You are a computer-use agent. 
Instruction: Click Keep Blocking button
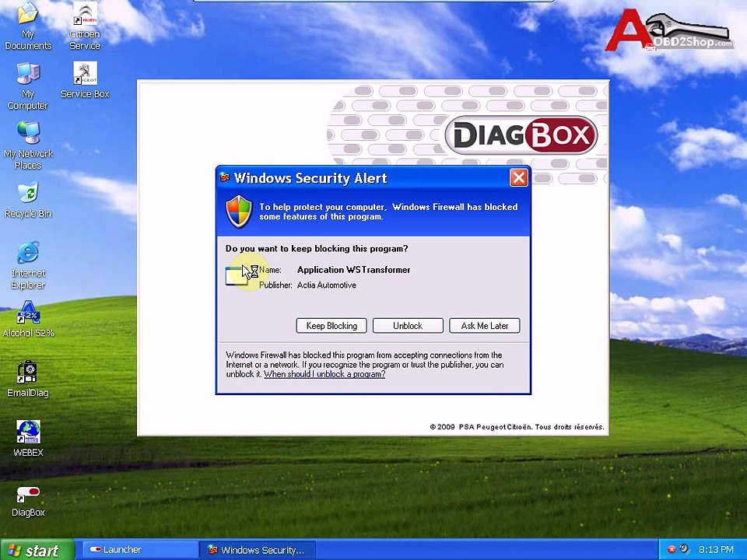(331, 326)
